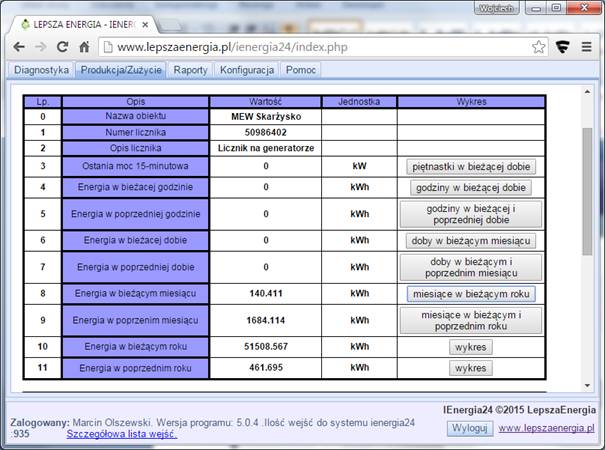
Task: Click the meter number '50986402'
Action: click(x=265, y=132)
